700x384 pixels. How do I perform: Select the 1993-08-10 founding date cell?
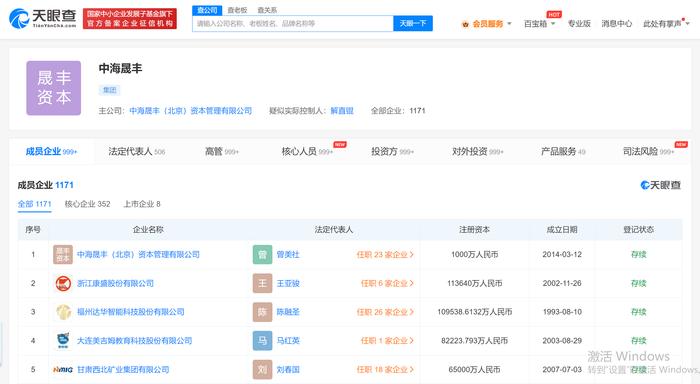click(x=562, y=312)
